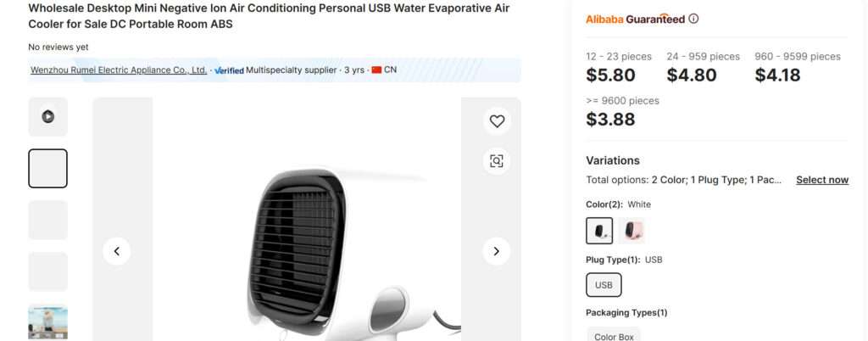868x341 pixels.
Task: Go to next product image
Action: pos(496,251)
